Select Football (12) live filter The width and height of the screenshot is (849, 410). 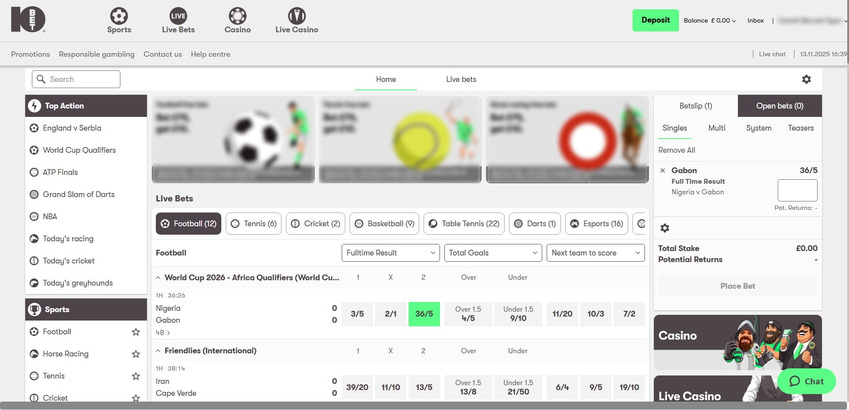tap(188, 224)
